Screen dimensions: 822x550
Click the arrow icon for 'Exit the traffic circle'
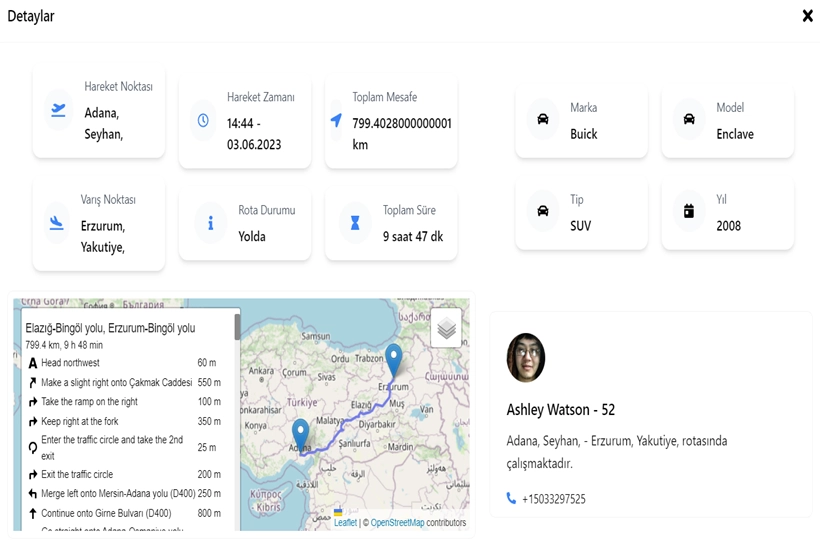pyautogui.click(x=33, y=474)
